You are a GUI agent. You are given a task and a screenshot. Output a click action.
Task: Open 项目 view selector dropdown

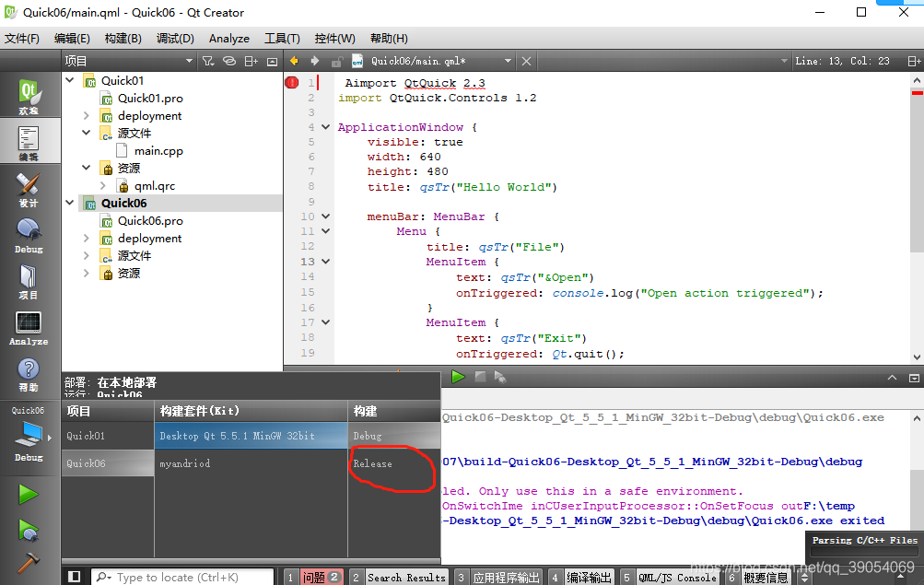point(129,62)
